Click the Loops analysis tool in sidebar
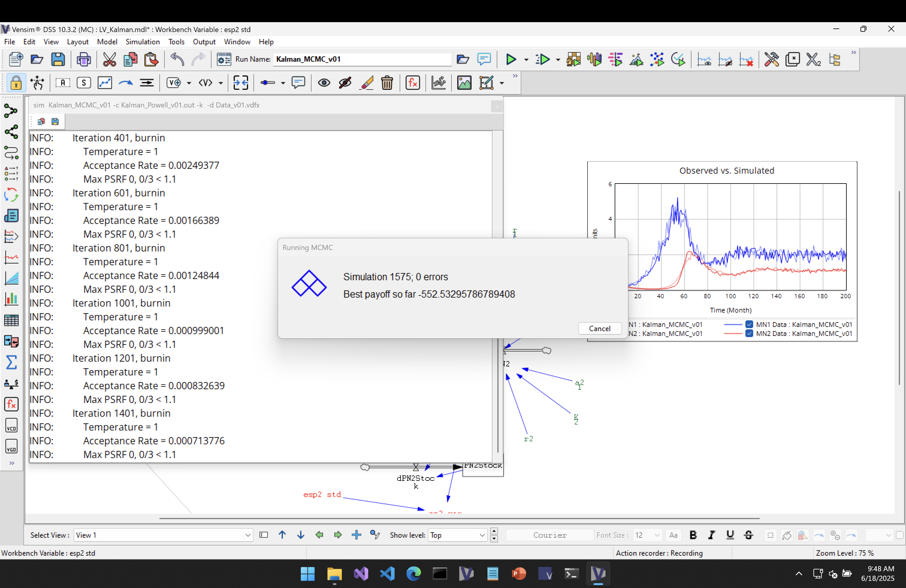This screenshot has height=588, width=906. click(x=11, y=195)
